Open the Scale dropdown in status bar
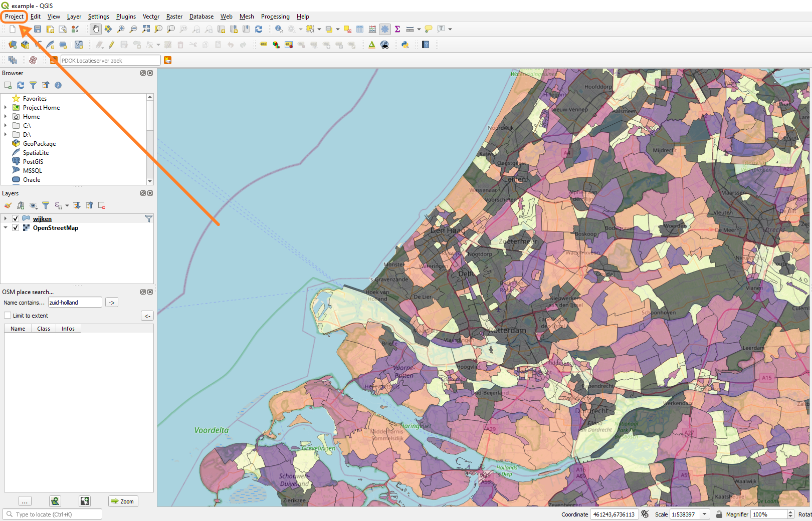The image size is (812, 521). pos(705,514)
